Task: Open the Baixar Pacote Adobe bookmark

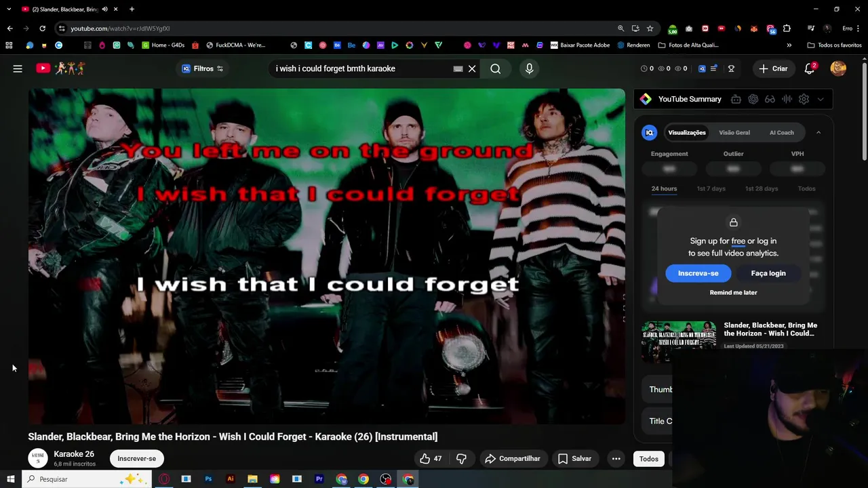Action: click(x=580, y=45)
